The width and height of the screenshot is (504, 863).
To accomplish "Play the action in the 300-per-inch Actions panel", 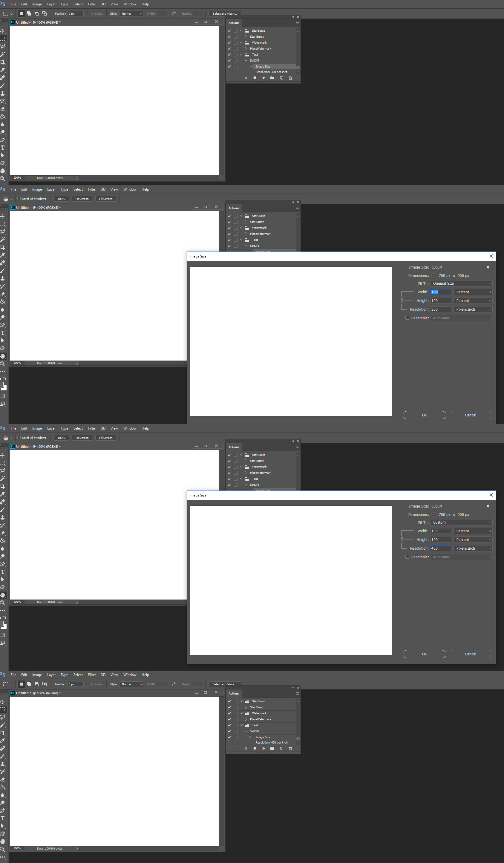I will click(264, 78).
